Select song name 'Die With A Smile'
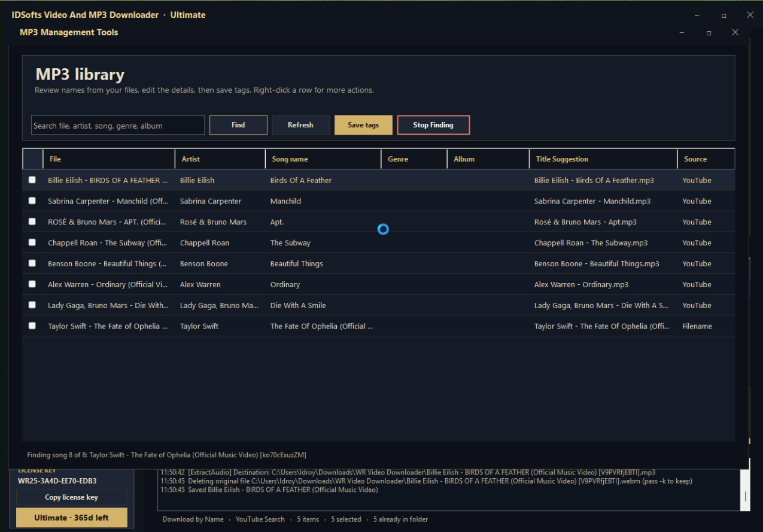The width and height of the screenshot is (763, 532). [x=298, y=305]
